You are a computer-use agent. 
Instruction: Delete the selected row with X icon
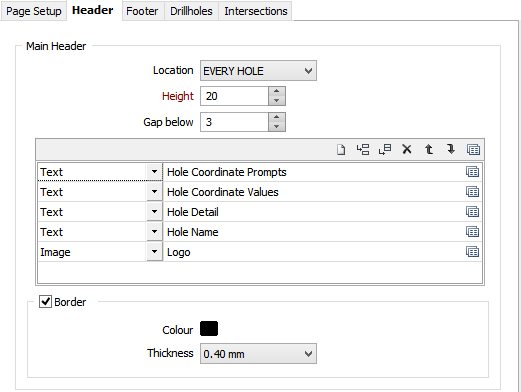tap(407, 149)
